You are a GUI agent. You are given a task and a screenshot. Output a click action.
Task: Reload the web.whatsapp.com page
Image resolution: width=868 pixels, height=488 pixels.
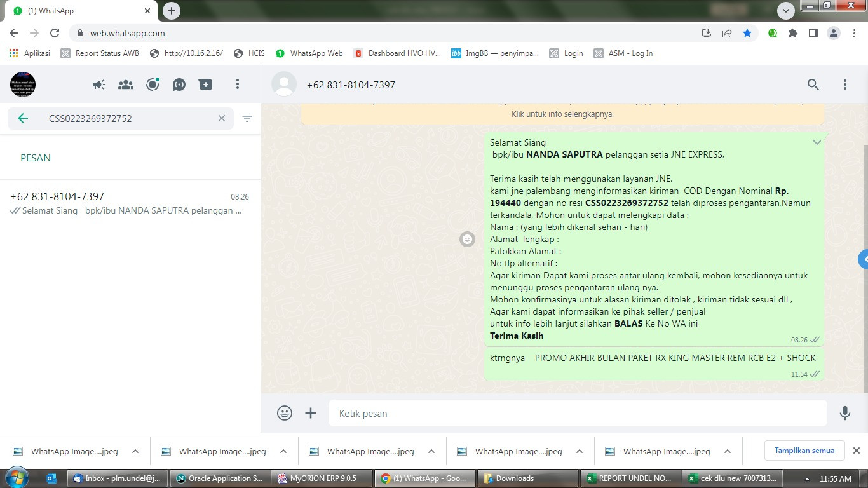click(x=55, y=33)
